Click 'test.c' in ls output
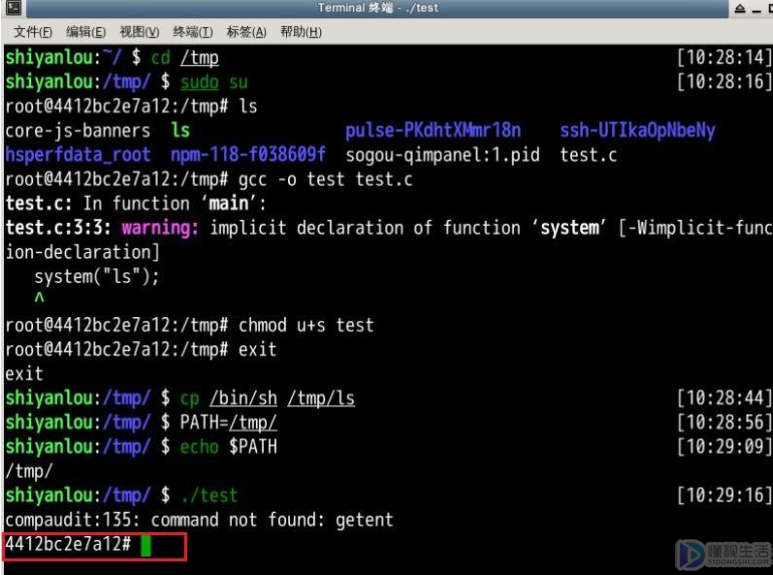This screenshot has width=773, height=575. (588, 155)
